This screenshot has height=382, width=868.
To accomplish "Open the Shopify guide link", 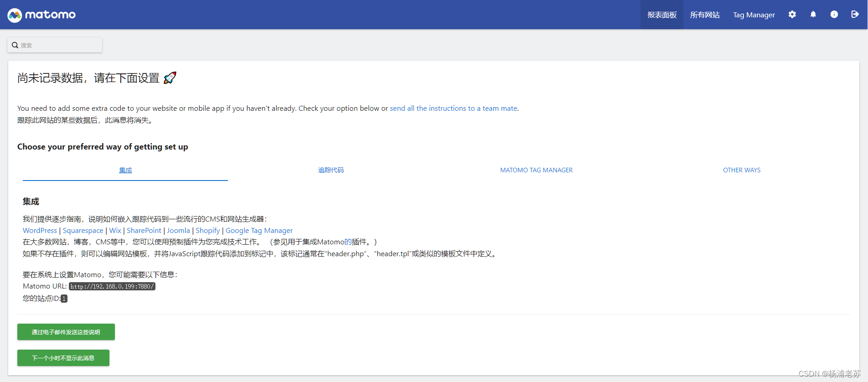I will pyautogui.click(x=208, y=231).
